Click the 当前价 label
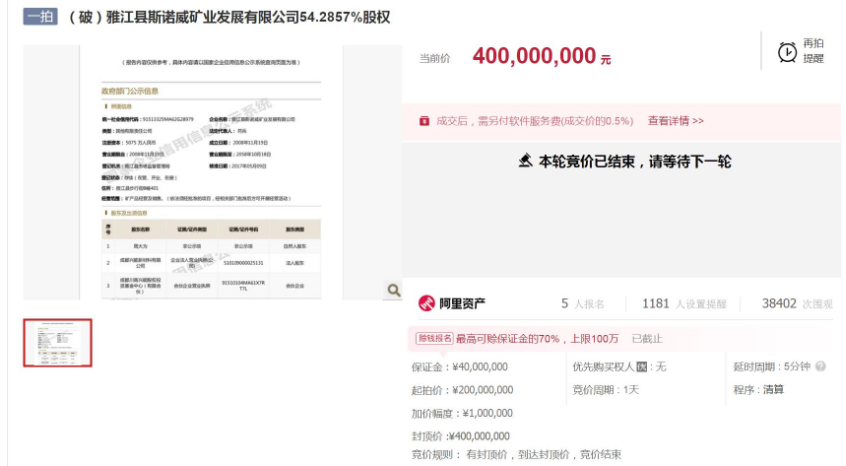The height and width of the screenshot is (466, 846). pos(435,58)
